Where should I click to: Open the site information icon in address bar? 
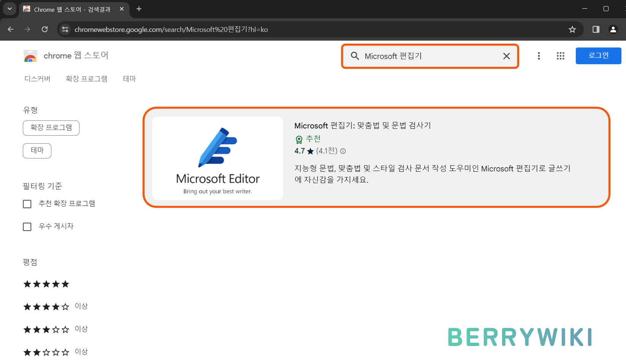pyautogui.click(x=65, y=29)
